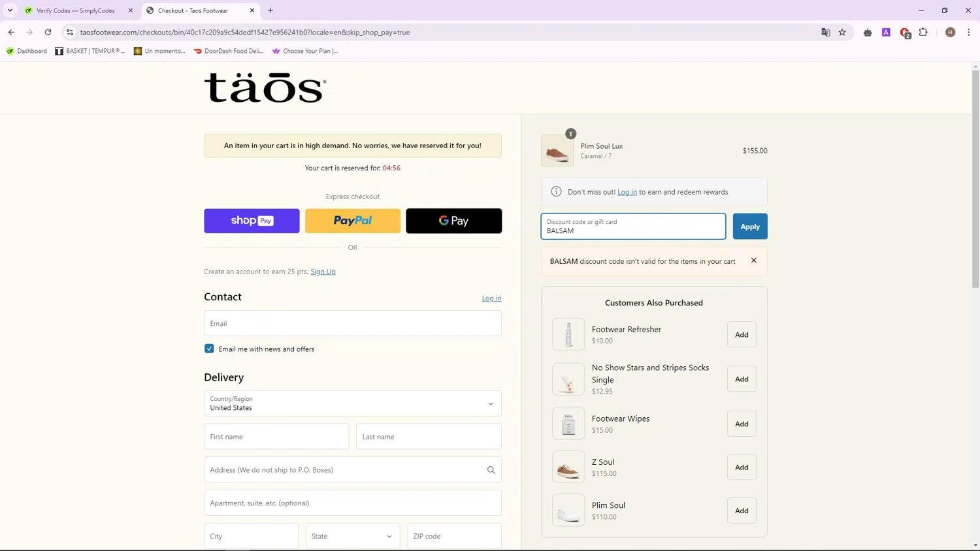Open the Country/Region dropdown
Image resolution: width=980 pixels, height=551 pixels.
353,403
